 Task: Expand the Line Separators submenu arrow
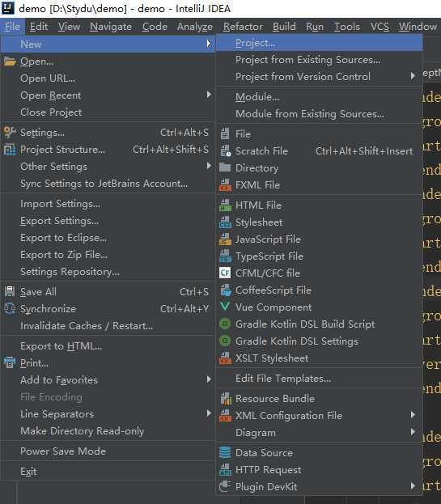point(209,413)
